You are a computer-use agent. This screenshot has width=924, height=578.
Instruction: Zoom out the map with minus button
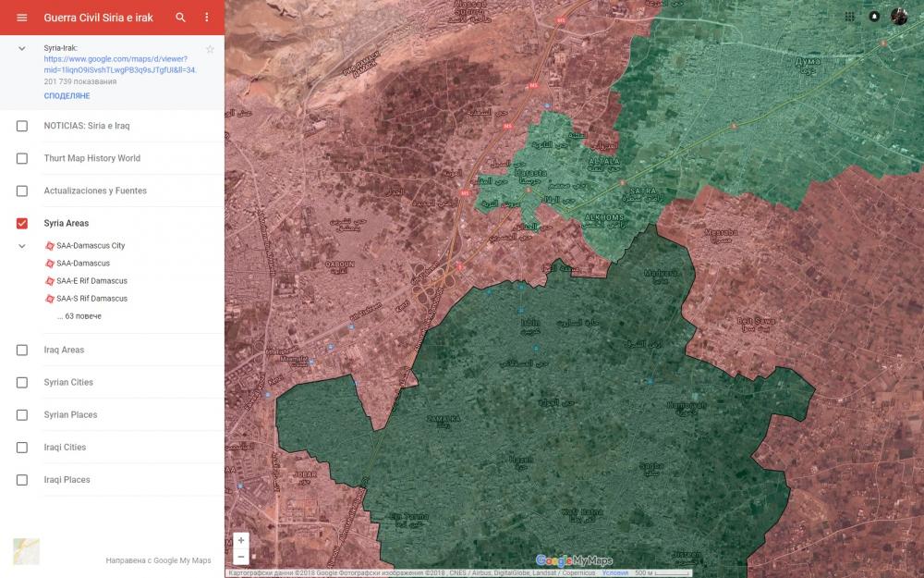pos(241,557)
